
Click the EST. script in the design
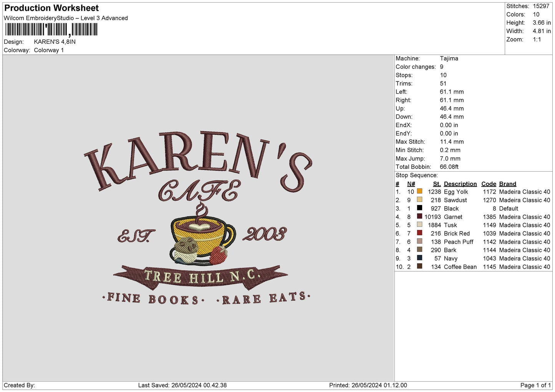(x=136, y=236)
